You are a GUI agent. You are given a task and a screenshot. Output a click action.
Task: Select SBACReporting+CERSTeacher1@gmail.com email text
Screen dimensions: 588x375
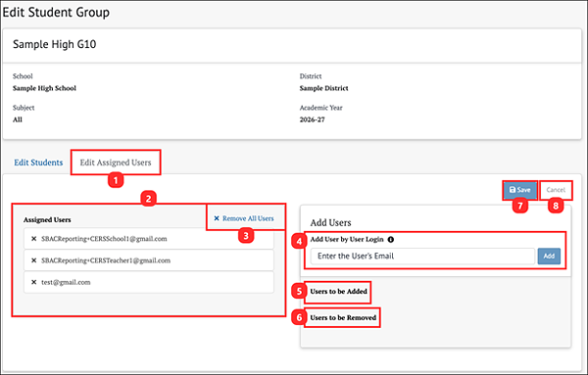[106, 260]
